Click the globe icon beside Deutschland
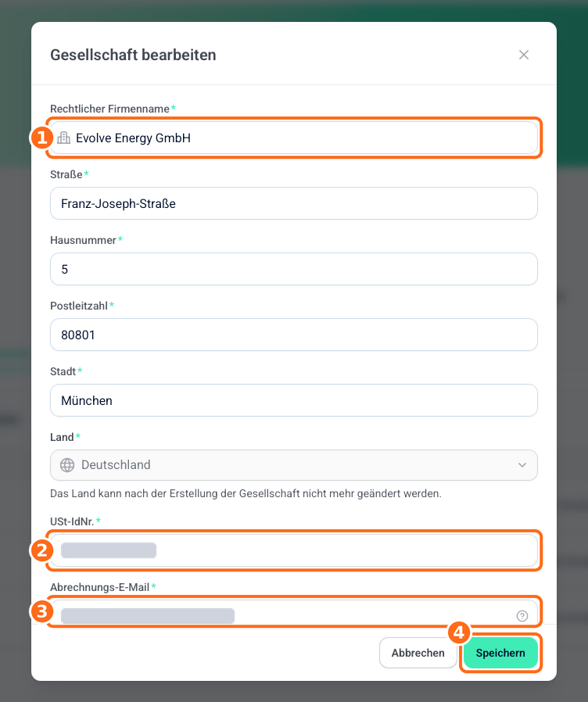This screenshot has width=588, height=702. pyautogui.click(x=67, y=465)
